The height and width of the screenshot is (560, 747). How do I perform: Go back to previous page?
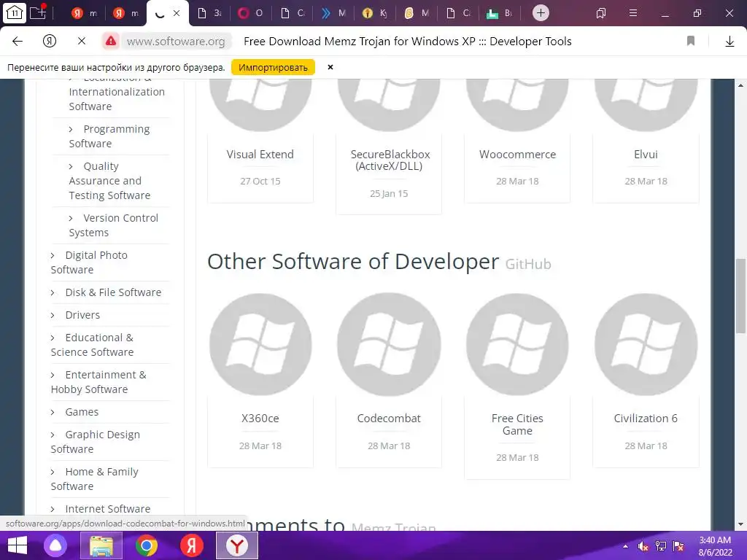18,42
